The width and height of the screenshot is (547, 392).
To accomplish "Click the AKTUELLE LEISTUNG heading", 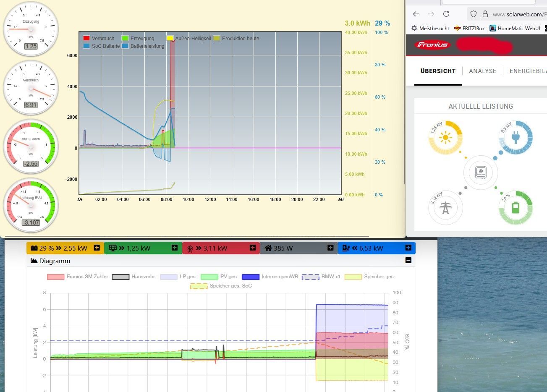I will pos(481,106).
